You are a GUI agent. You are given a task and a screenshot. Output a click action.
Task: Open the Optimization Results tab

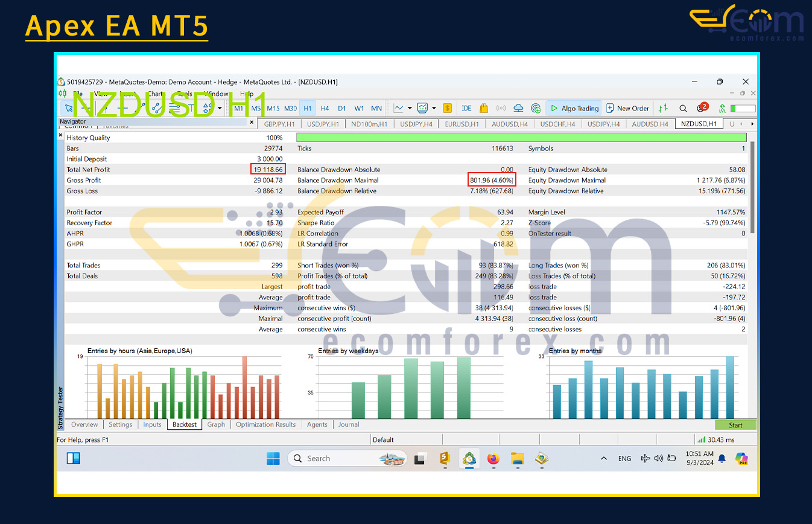coord(266,424)
